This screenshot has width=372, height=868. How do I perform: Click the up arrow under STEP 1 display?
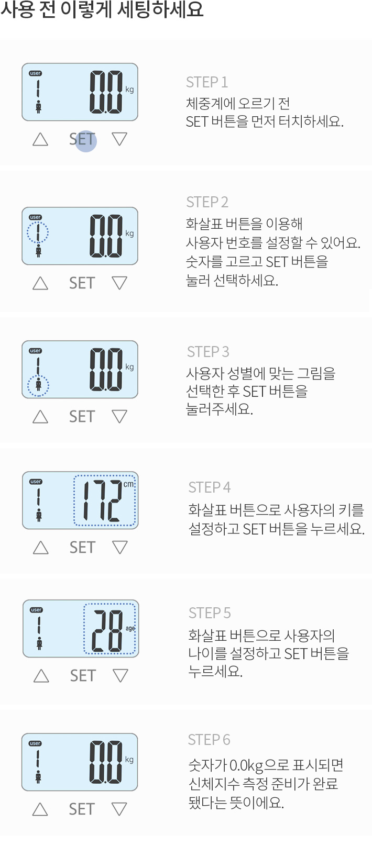40,139
